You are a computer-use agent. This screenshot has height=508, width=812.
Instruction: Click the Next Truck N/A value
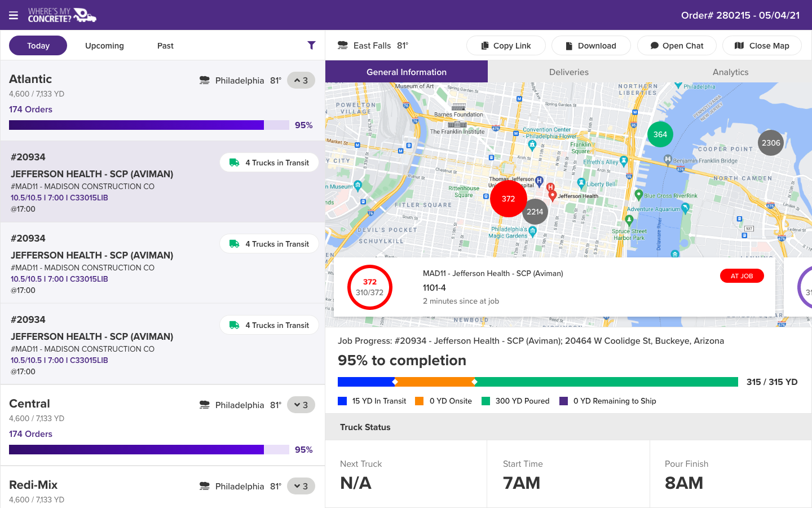356,483
